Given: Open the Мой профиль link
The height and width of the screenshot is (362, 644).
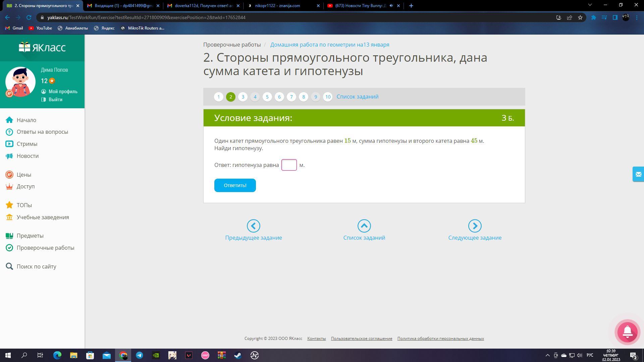Looking at the screenshot, I should tap(63, 92).
